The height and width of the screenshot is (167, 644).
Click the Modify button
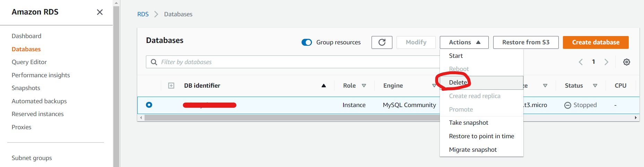pyautogui.click(x=416, y=42)
